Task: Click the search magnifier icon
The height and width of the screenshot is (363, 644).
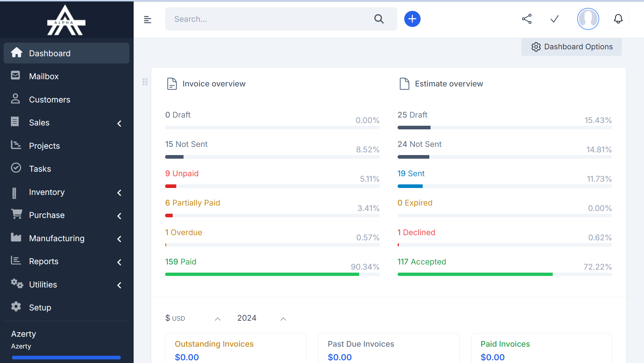Action: point(379,19)
